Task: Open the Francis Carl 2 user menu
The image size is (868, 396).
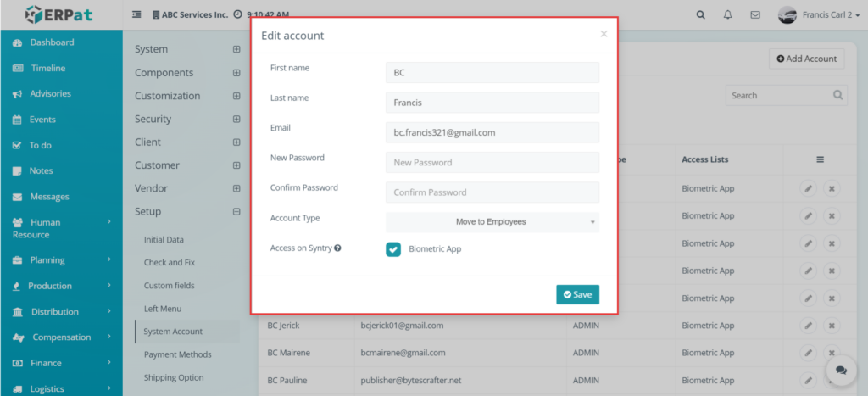Action: [x=819, y=15]
